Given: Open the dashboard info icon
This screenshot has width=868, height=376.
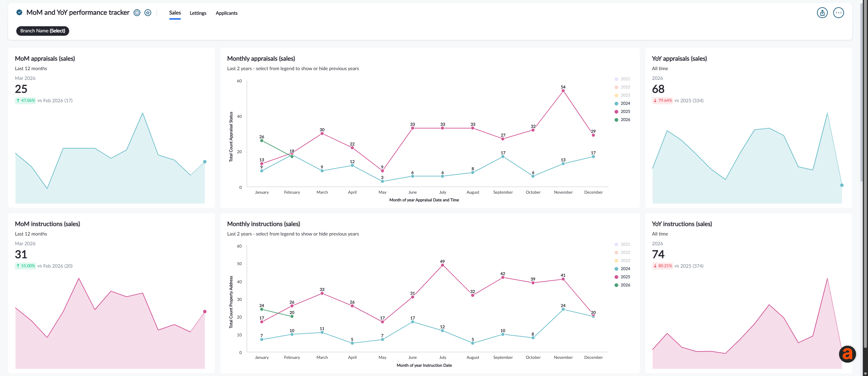Looking at the screenshot, I should (137, 13).
